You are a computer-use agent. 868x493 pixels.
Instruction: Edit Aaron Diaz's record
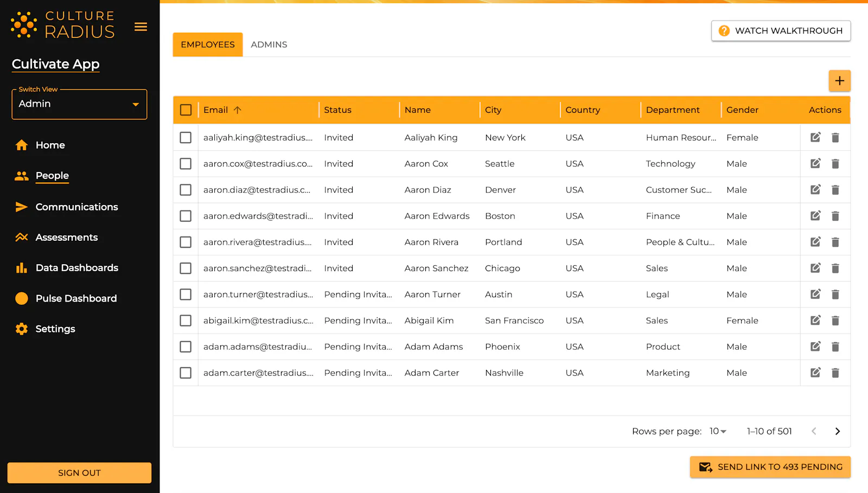[815, 189]
